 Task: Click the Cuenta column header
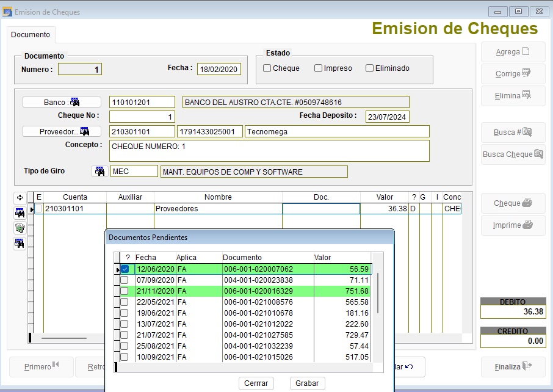[74, 197]
